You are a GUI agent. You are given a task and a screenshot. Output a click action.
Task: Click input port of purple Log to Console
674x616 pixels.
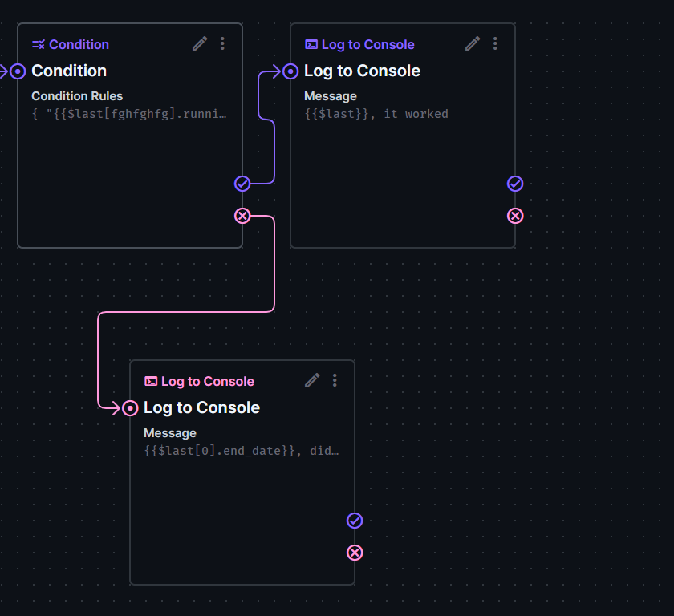[x=290, y=71]
